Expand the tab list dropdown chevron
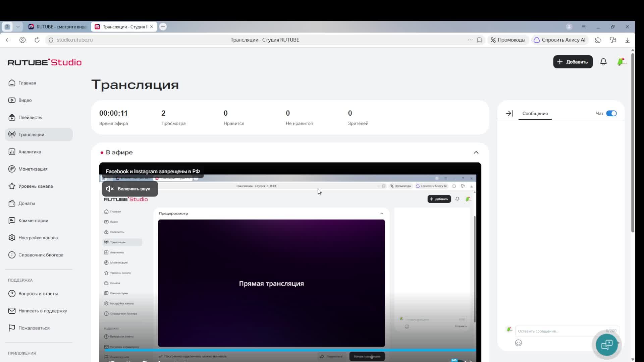The image size is (644, 362). click(x=18, y=27)
